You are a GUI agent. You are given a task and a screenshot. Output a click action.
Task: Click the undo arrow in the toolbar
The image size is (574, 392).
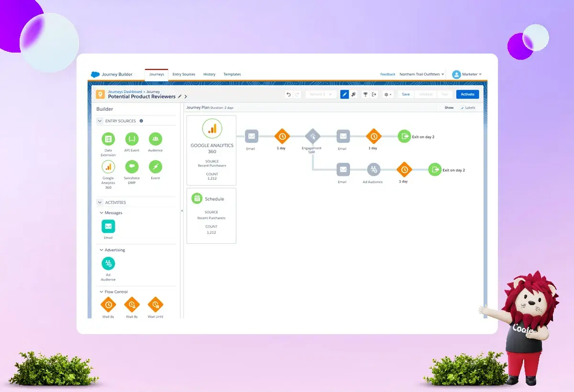click(288, 94)
